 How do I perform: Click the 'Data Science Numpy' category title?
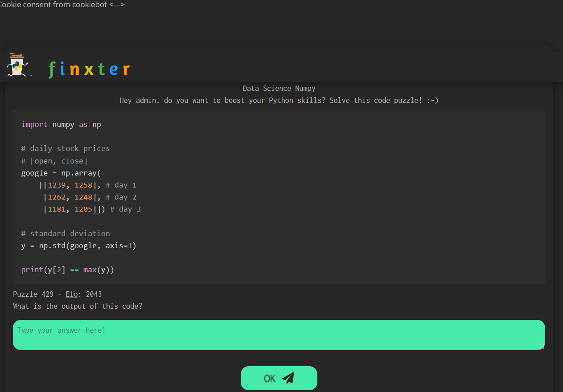tap(279, 89)
